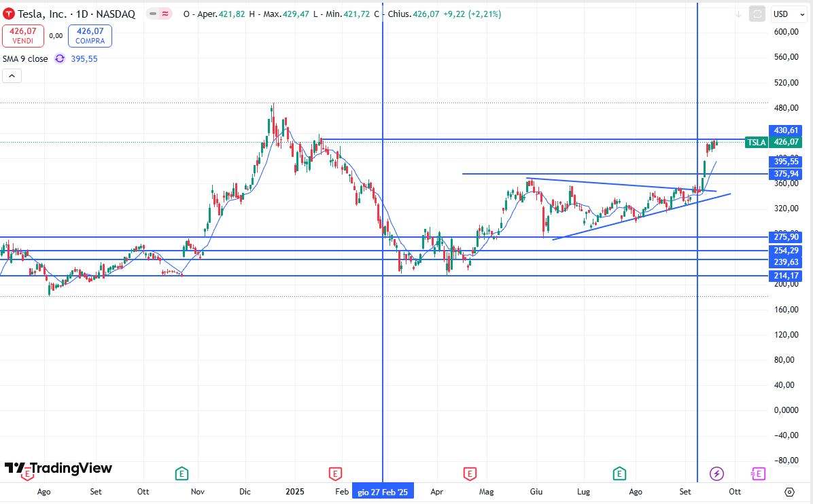
Task: Toggle the pink approximate-sign data indicator
Action: pyautogui.click(x=165, y=14)
